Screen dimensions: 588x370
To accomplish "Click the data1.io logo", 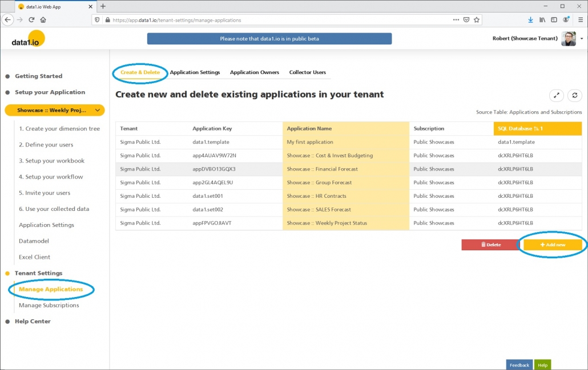I will [28, 39].
